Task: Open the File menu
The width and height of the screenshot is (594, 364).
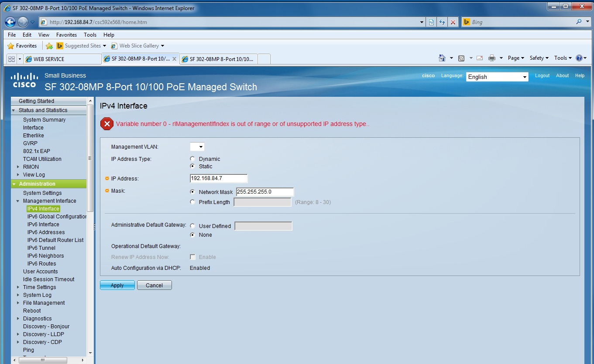Action: point(12,35)
